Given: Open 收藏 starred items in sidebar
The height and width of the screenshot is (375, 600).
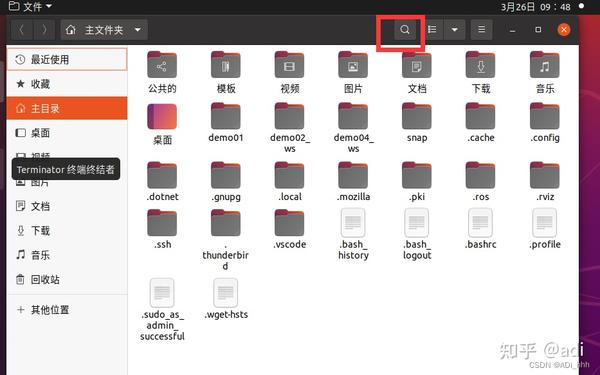Looking at the screenshot, I should [x=67, y=84].
